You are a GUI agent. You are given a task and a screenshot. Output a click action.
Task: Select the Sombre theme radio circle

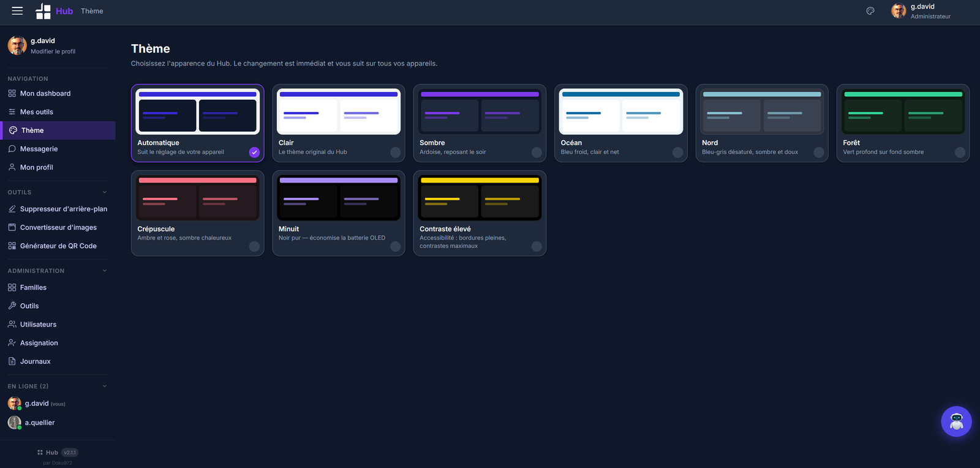click(x=537, y=153)
